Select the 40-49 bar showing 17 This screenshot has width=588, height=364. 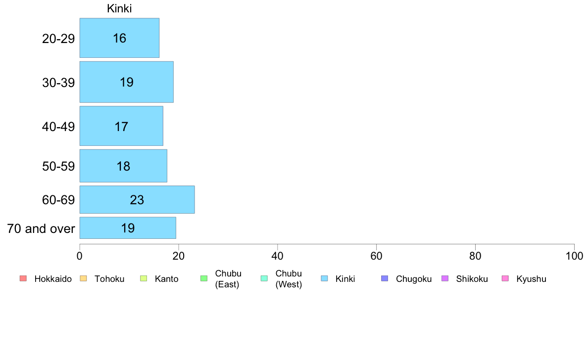click(x=121, y=126)
